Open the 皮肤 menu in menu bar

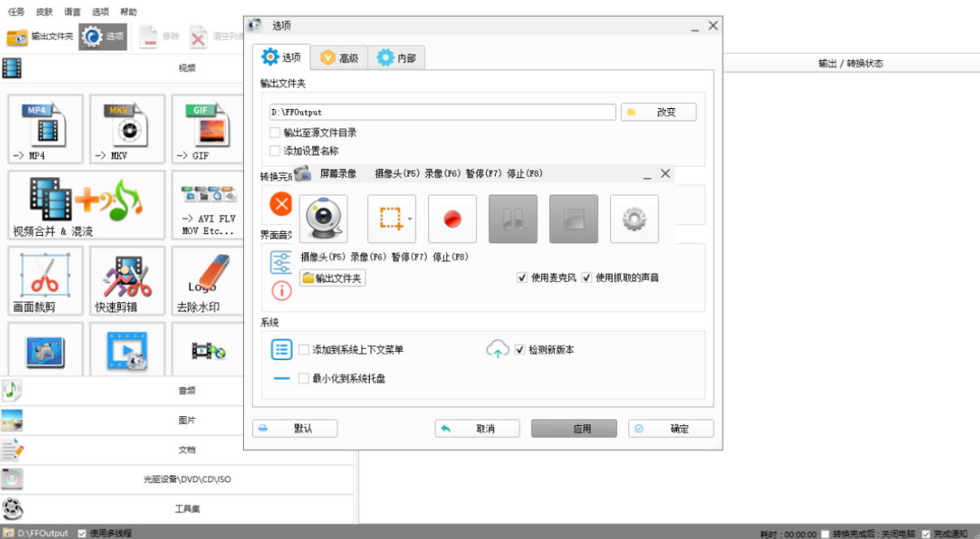tap(44, 12)
